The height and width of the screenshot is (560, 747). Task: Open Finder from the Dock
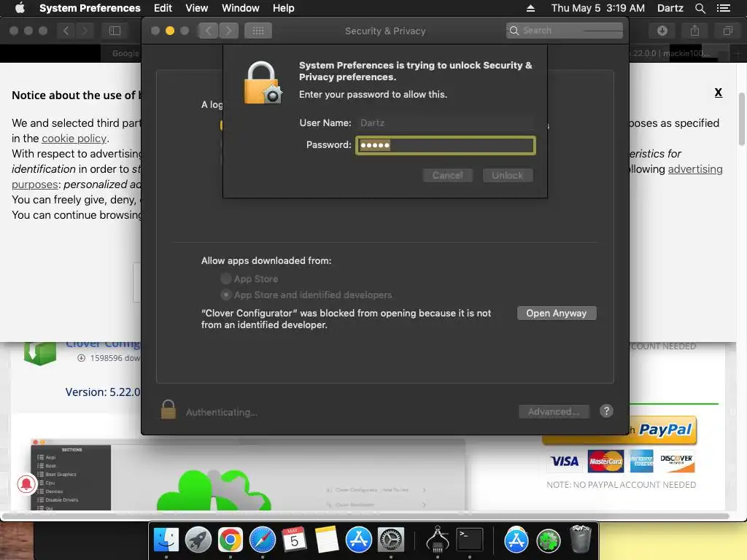click(166, 540)
